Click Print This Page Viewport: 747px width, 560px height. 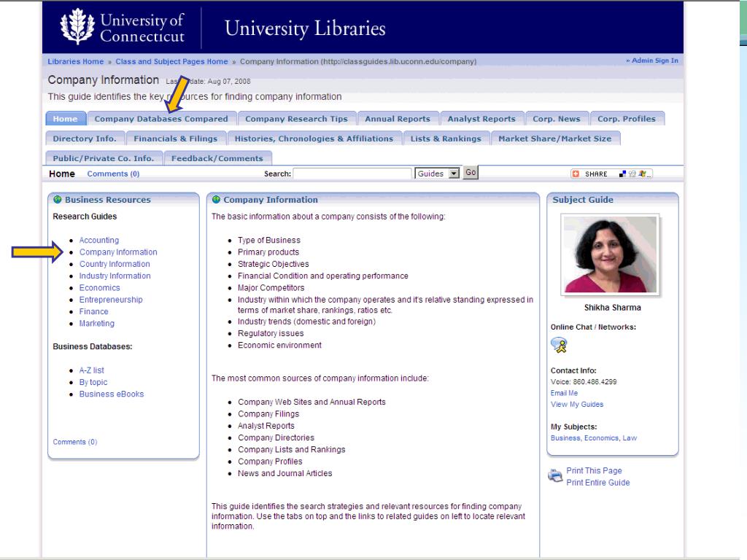[594, 470]
